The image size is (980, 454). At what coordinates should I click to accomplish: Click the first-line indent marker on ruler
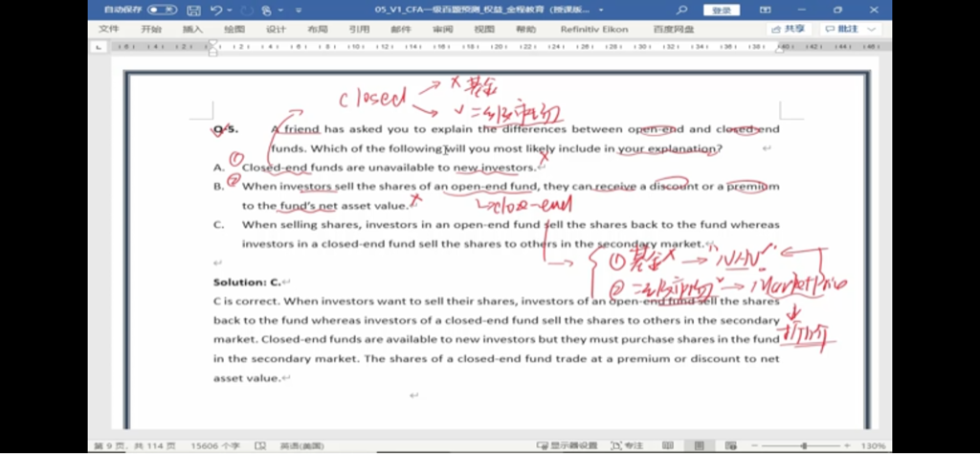click(x=212, y=43)
